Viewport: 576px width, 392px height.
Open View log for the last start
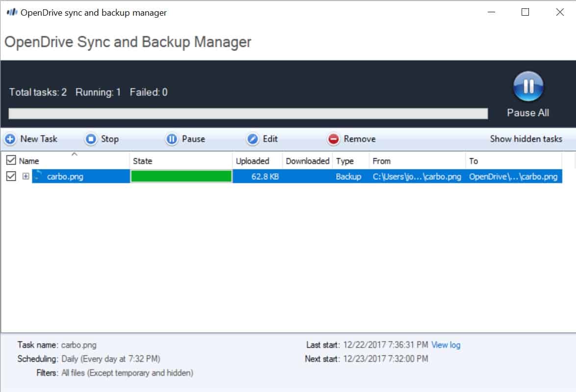(x=445, y=344)
